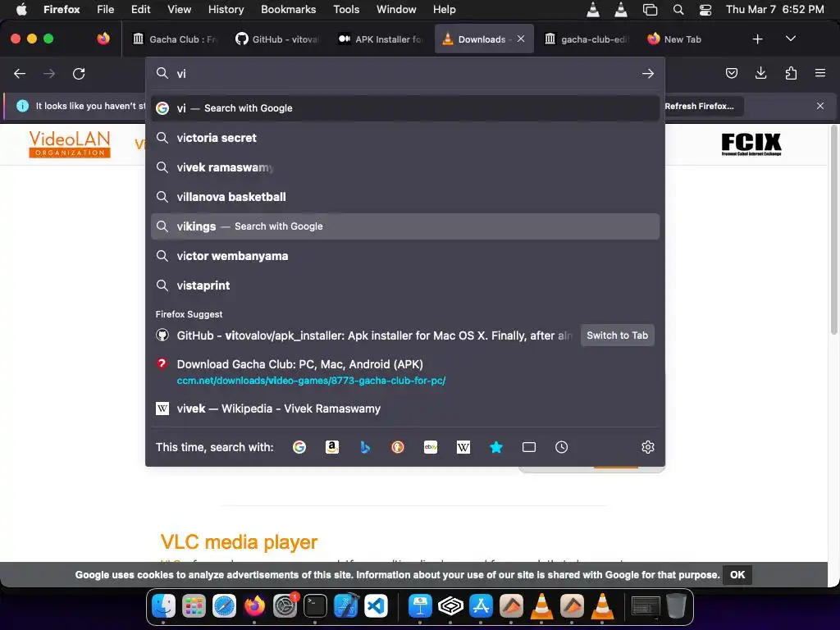840x630 pixels.
Task: Choose the vistaprint suggestion
Action: pyautogui.click(x=405, y=285)
